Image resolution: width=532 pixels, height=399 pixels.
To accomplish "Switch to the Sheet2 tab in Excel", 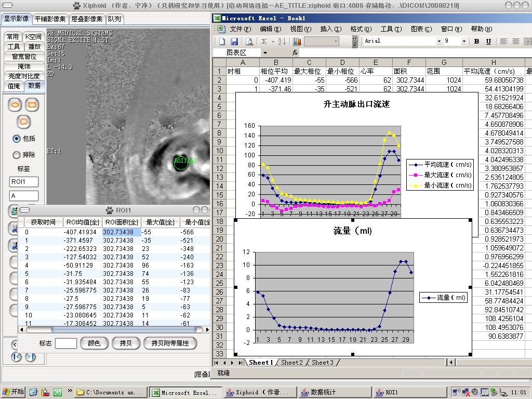I will click(x=292, y=363).
